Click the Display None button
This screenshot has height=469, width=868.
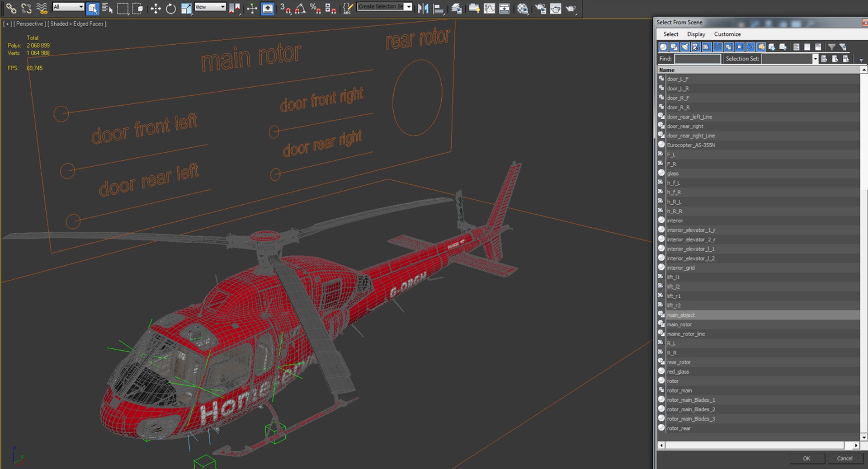(807, 47)
